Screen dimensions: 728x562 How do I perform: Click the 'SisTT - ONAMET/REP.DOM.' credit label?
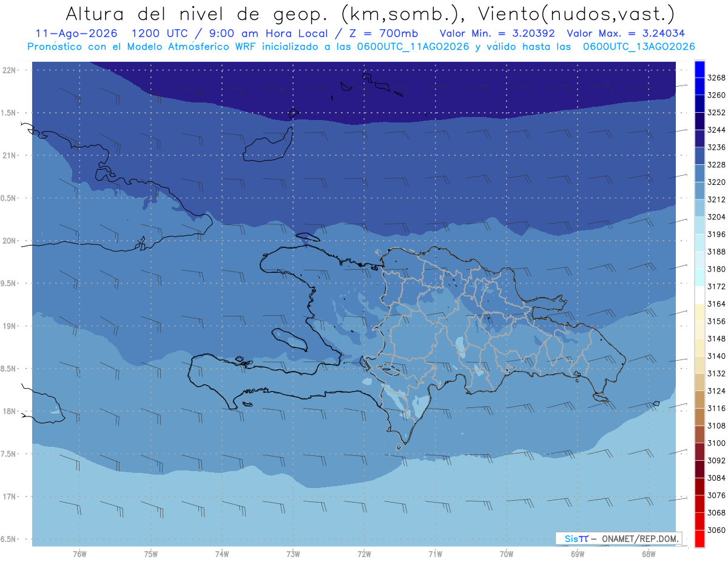619,538
